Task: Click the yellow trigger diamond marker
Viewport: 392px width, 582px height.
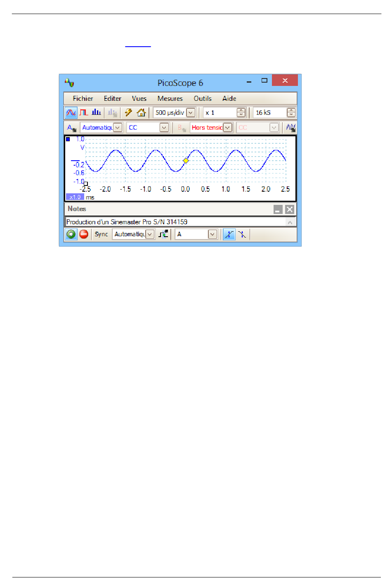Action: (186, 161)
